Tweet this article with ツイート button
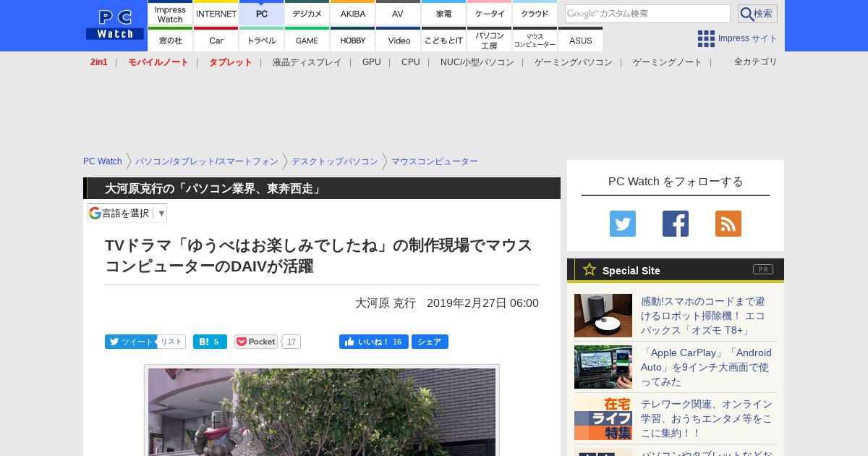 click(131, 342)
